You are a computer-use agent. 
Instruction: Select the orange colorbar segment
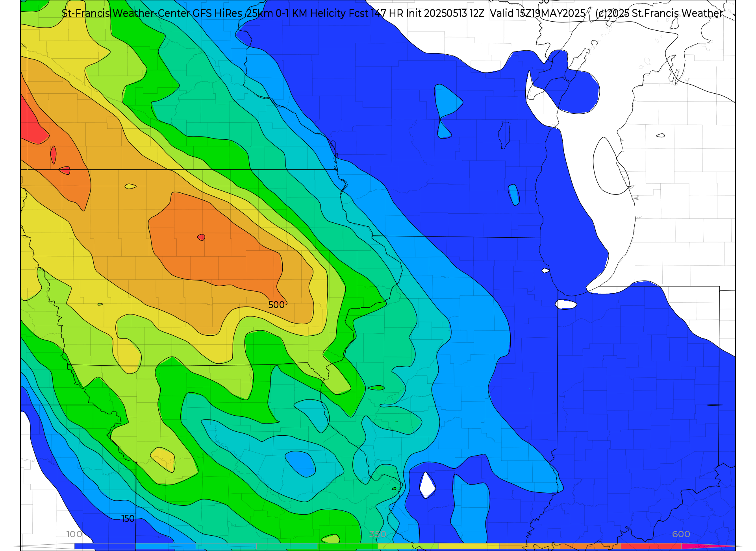click(591, 546)
